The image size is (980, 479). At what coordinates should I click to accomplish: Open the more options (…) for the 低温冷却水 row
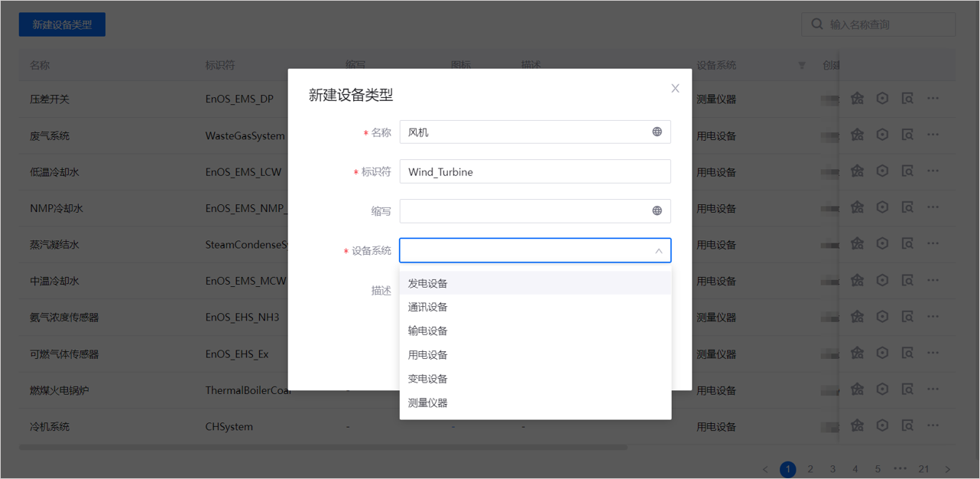[x=933, y=171]
